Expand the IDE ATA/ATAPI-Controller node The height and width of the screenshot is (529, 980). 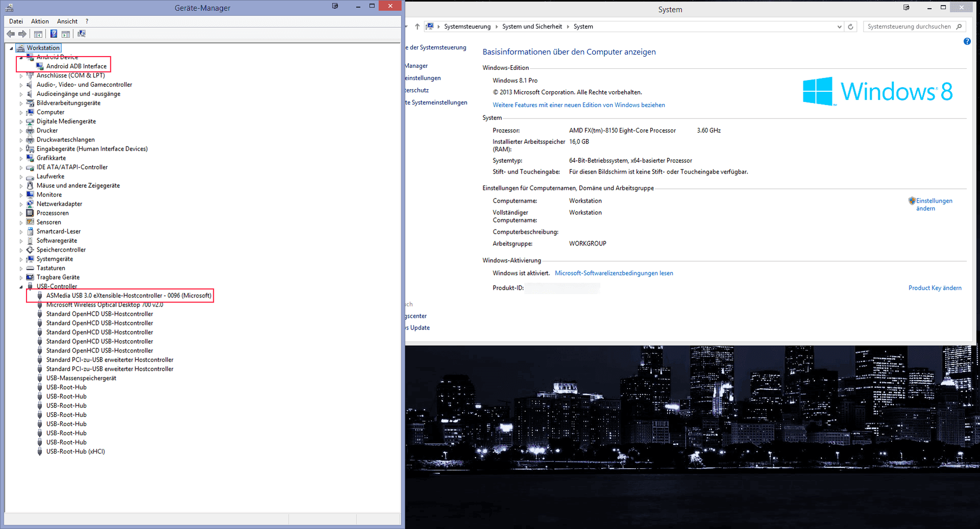coord(21,168)
